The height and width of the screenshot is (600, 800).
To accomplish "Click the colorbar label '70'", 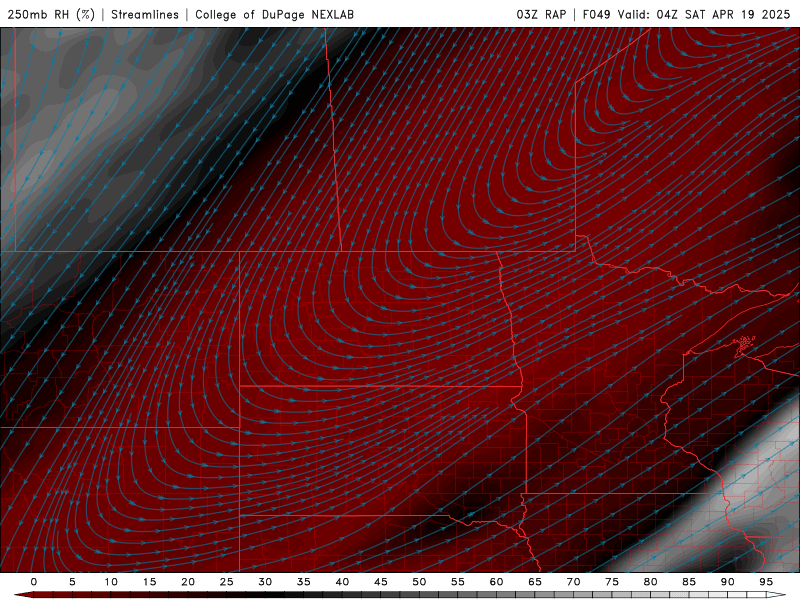I will 573,582.
